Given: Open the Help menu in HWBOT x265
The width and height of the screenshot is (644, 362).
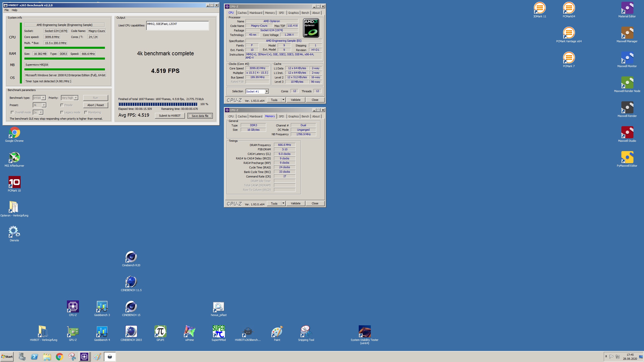Looking at the screenshot, I should point(15,10).
